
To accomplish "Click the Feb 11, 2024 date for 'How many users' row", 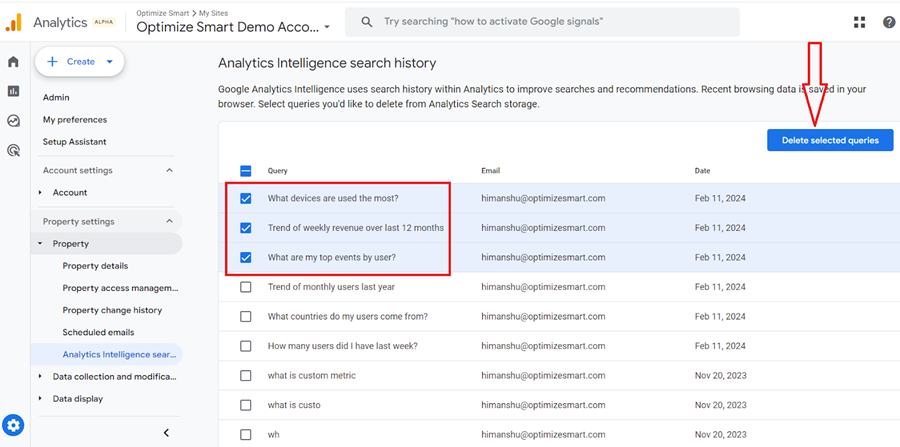I will click(720, 346).
